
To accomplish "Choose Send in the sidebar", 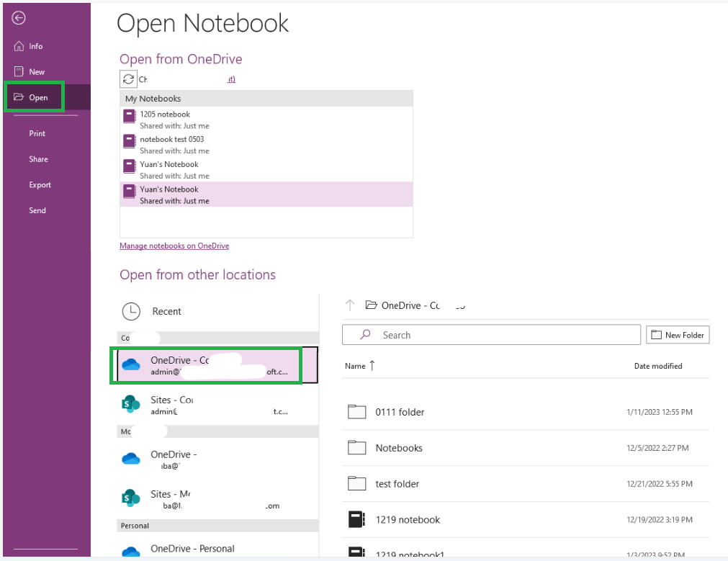I will [x=46, y=210].
